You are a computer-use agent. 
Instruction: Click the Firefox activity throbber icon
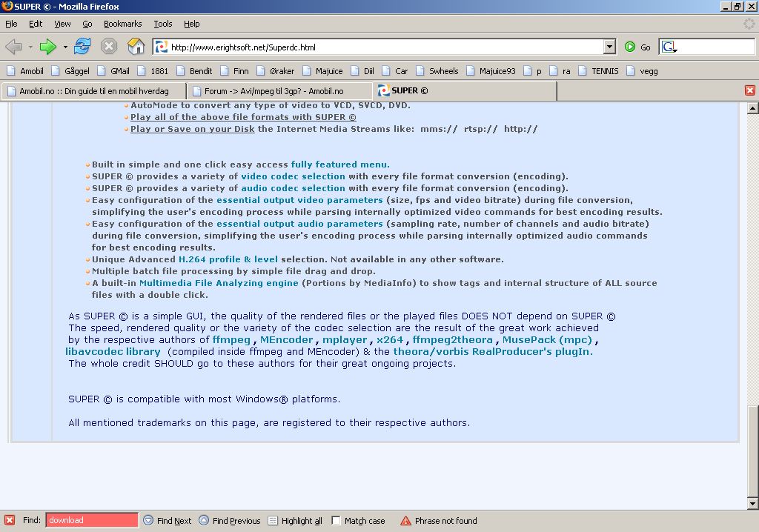(x=749, y=24)
